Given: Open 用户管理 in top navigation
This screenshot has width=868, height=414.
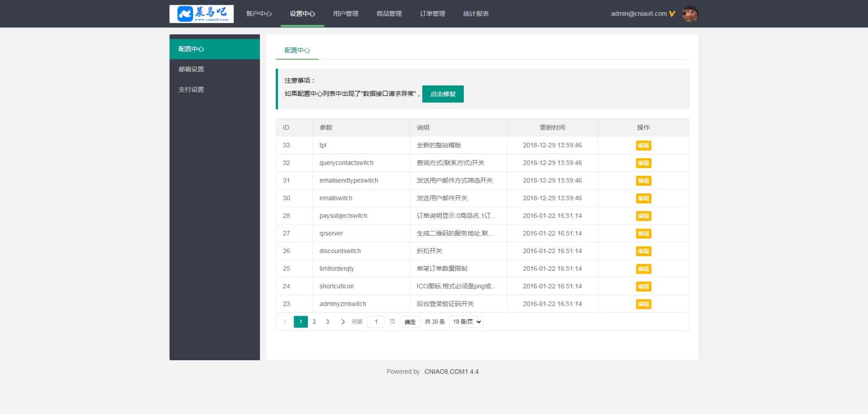Looking at the screenshot, I should (345, 14).
